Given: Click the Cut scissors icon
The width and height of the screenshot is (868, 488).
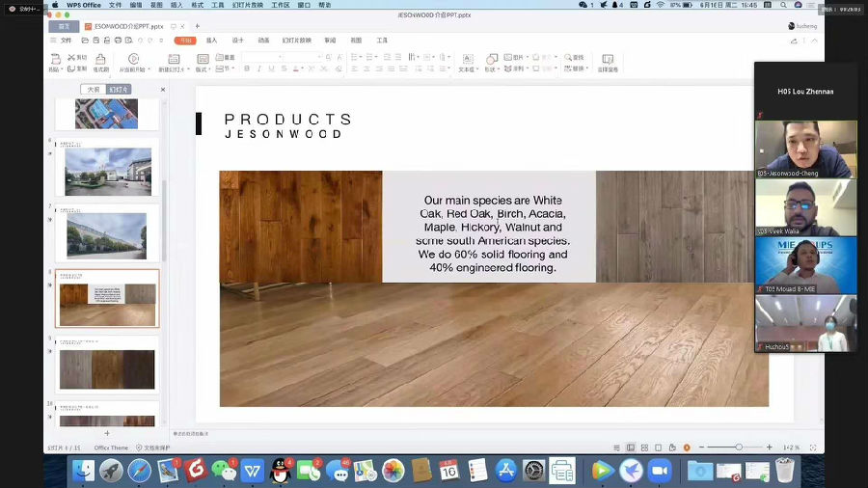Looking at the screenshot, I should (x=72, y=58).
